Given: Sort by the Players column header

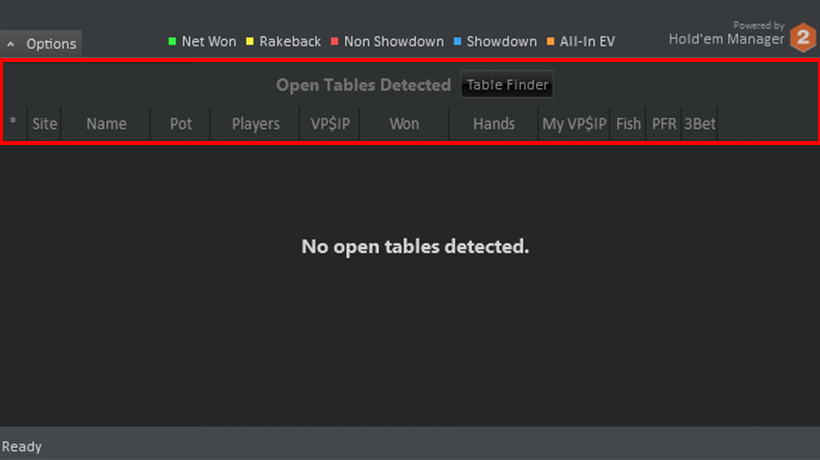Looking at the screenshot, I should [x=255, y=123].
